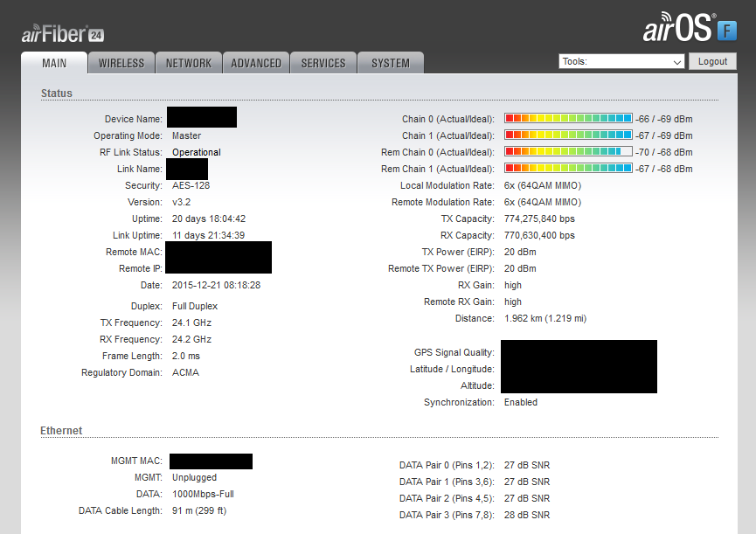
Task: Click the Status section heading
Action: pyautogui.click(x=57, y=94)
